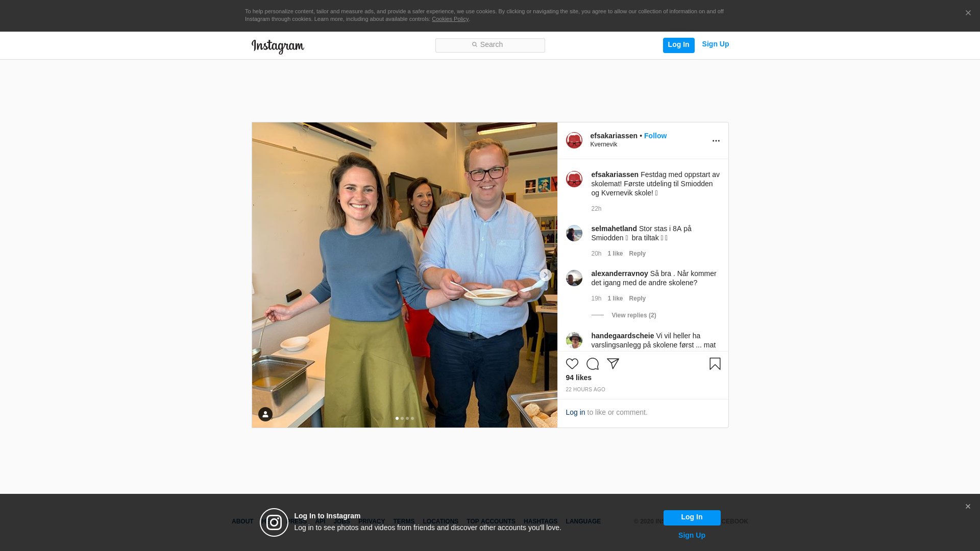Dismiss the cookie notice banner
Image resolution: width=980 pixels, height=551 pixels.
pyautogui.click(x=968, y=13)
